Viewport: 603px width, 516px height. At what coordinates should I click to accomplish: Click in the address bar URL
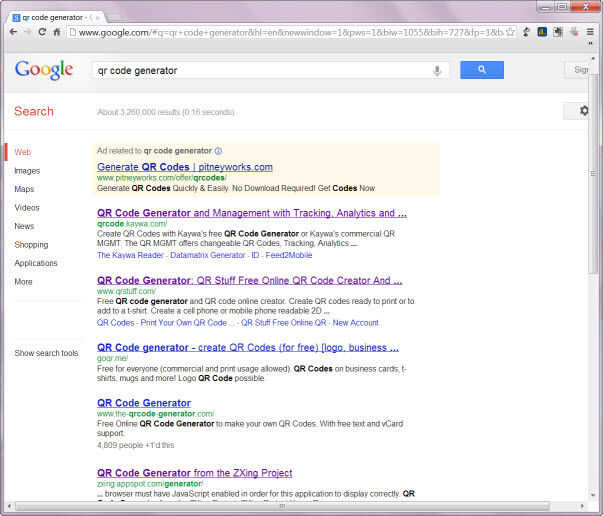[291, 33]
